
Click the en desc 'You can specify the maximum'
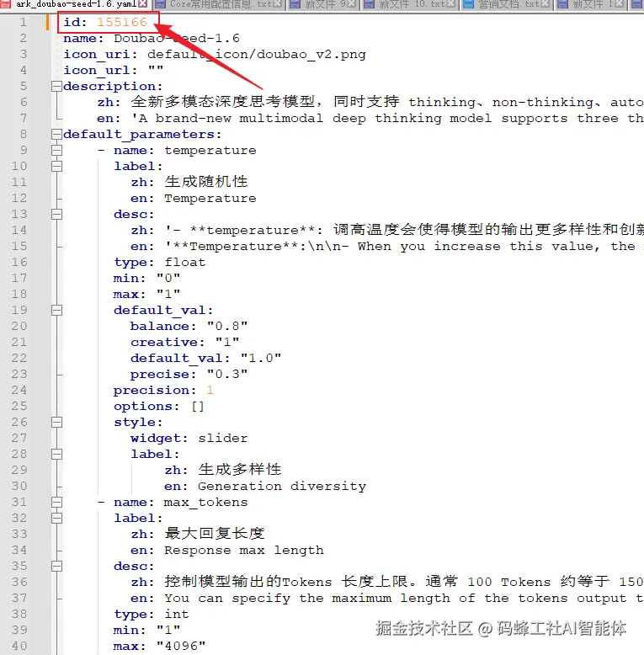point(278,599)
